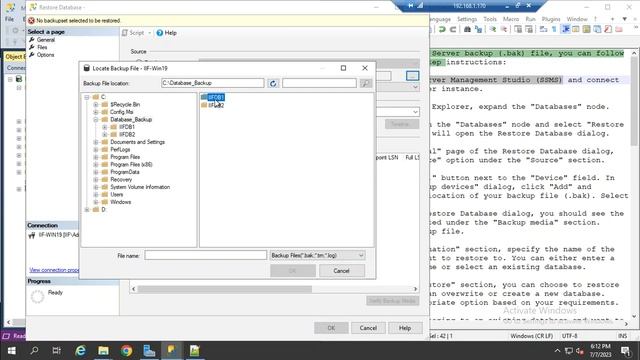Screen dimensions: 640x360
Task: Expand the Program Files tree node
Action: pyautogui.click(x=96, y=157)
